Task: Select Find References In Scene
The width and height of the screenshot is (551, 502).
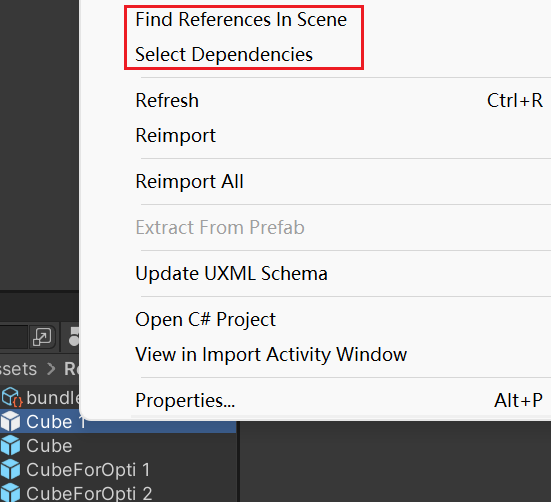Action: pos(241,20)
